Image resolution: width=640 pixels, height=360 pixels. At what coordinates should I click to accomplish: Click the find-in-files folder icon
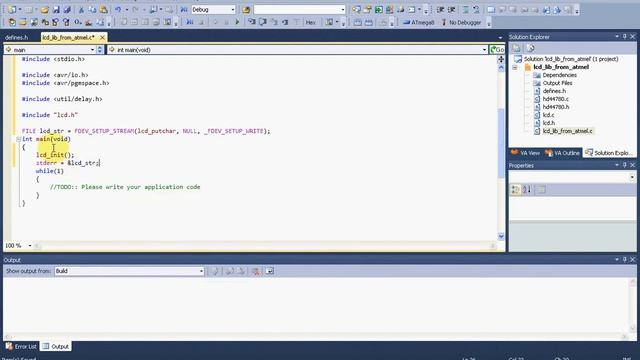tap(246, 9)
